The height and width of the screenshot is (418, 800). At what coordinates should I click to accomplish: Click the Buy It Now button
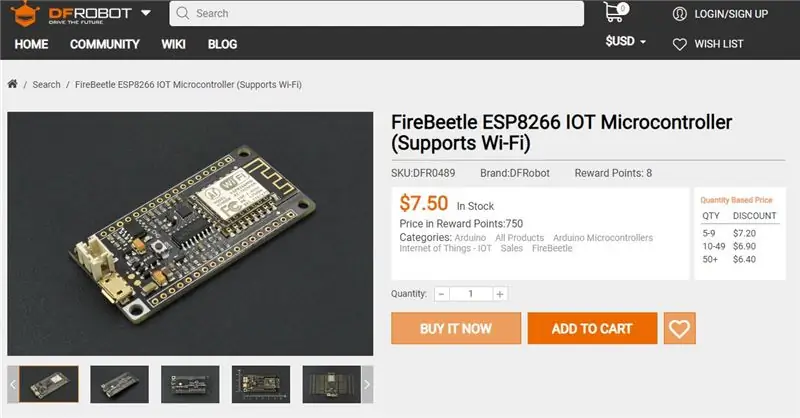(456, 328)
